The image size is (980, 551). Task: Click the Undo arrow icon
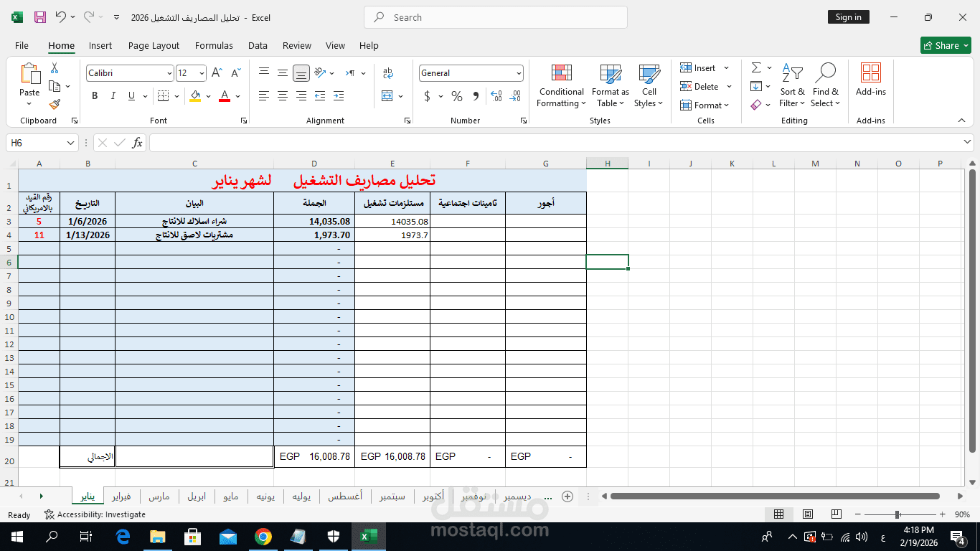coord(61,17)
